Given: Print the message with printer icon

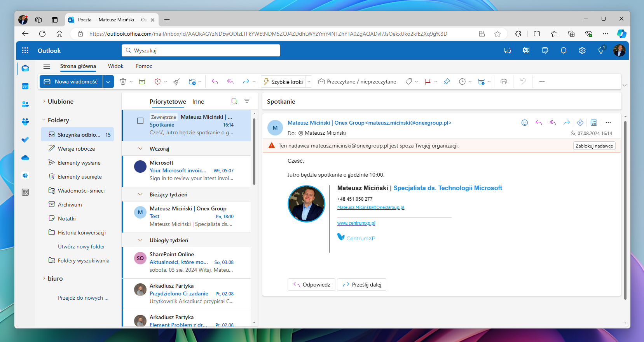Looking at the screenshot, I should (x=504, y=82).
